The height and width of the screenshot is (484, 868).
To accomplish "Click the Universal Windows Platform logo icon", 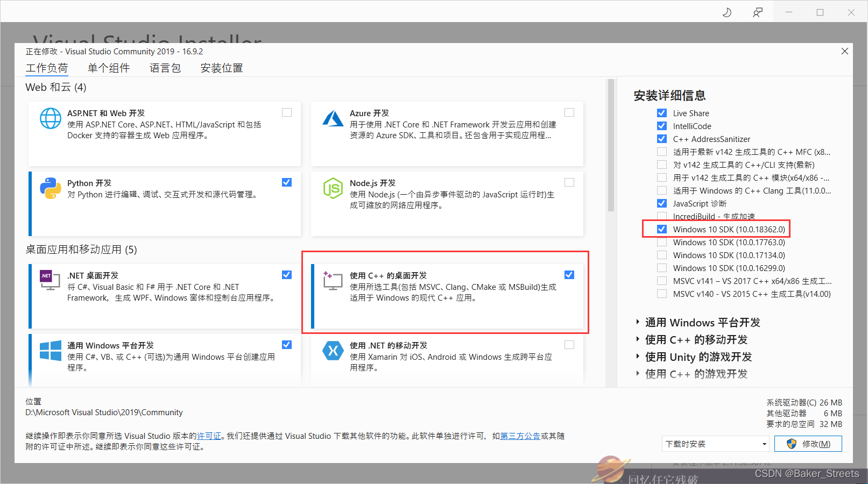I will pyautogui.click(x=51, y=351).
